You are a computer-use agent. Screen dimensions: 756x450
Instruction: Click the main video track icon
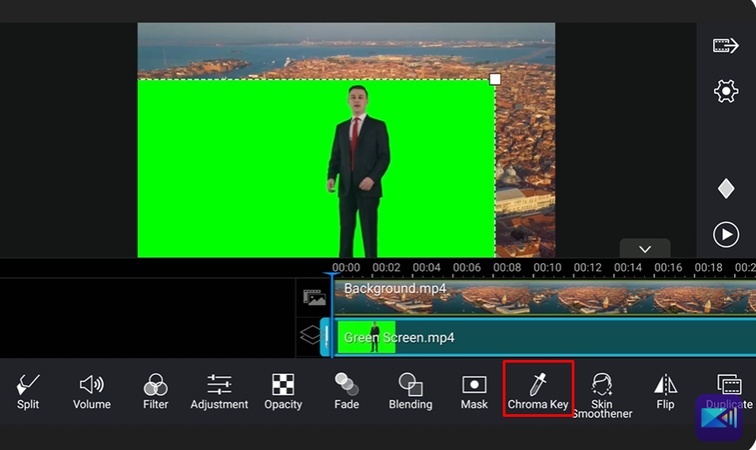tap(314, 297)
